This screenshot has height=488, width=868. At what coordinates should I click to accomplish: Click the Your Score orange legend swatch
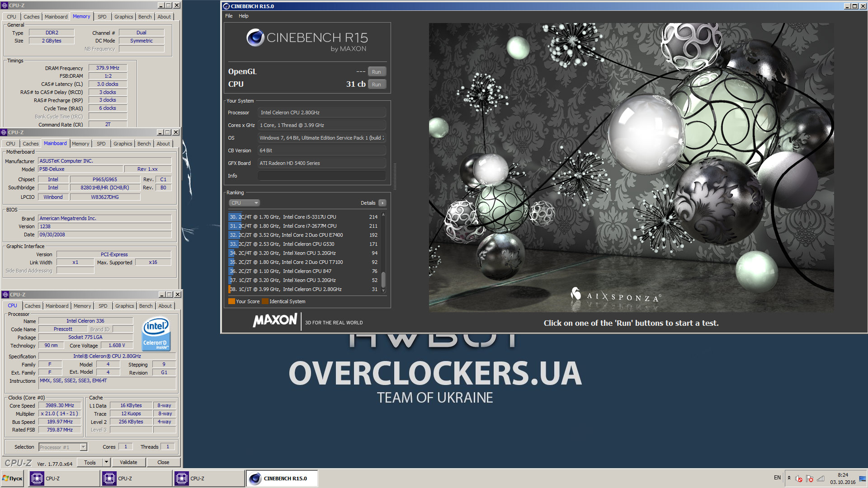231,301
